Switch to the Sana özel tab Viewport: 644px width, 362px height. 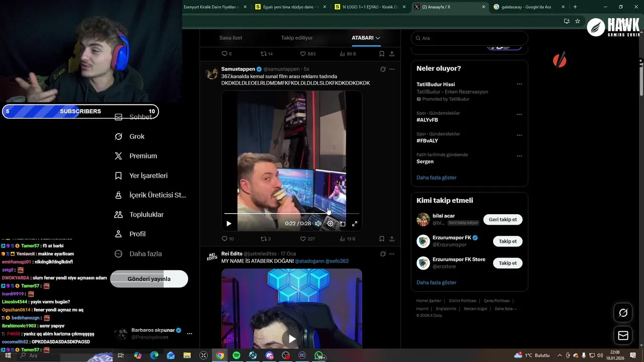230,38
